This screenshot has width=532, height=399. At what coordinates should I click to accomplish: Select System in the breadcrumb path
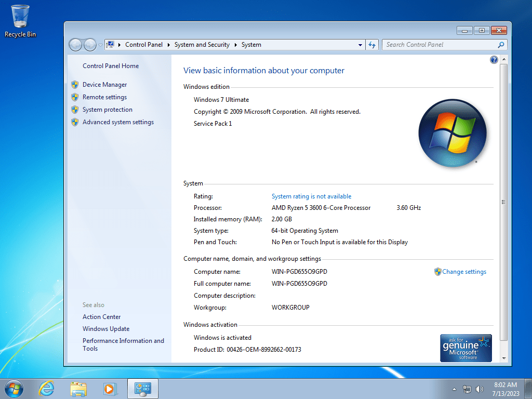[x=251, y=45]
